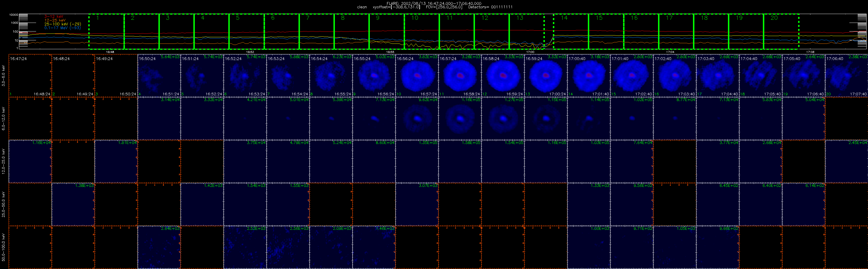Select interval 16 box in the light curve
This screenshot has height=269, width=868.
[x=641, y=32]
